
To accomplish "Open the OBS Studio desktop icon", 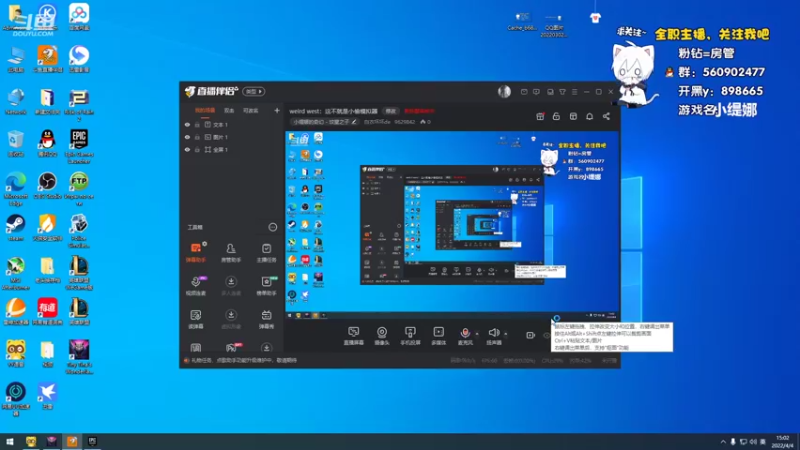I will [47, 185].
